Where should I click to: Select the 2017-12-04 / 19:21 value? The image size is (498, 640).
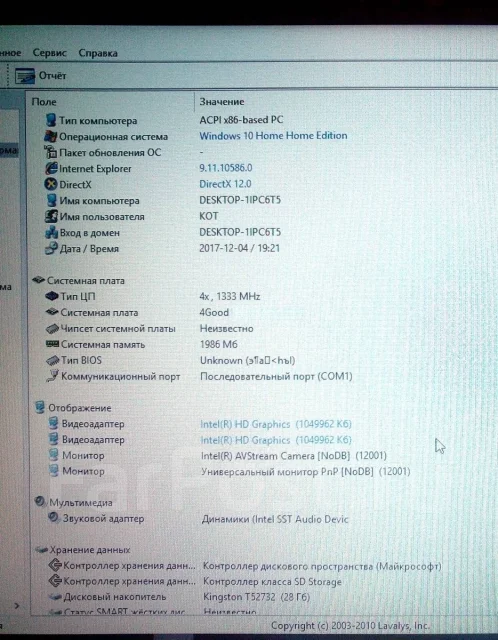[x=239, y=248]
